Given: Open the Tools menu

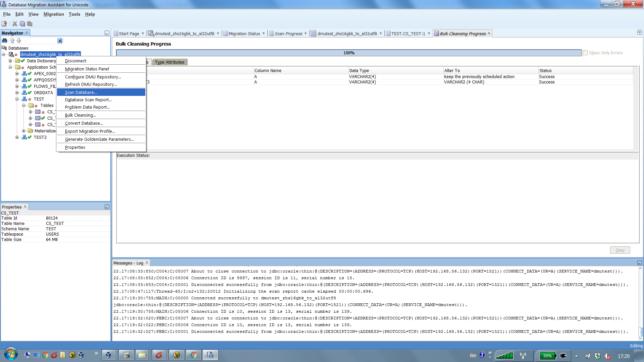Looking at the screenshot, I should pos(74,14).
